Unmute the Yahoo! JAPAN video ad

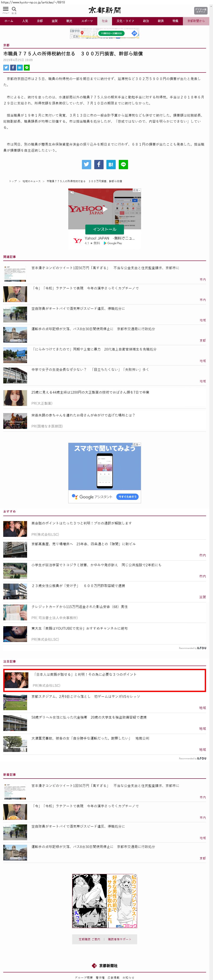(x=72, y=192)
